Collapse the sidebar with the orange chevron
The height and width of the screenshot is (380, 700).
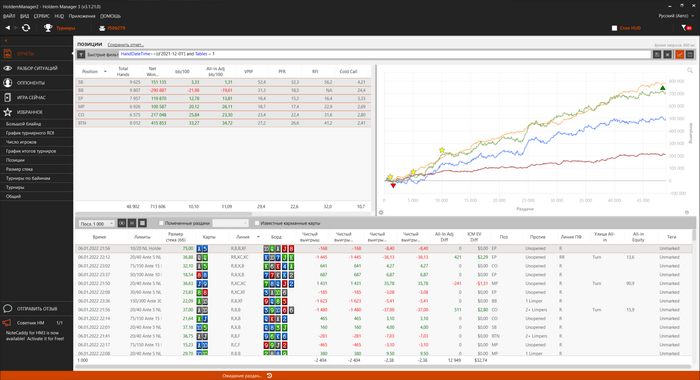[6, 41]
